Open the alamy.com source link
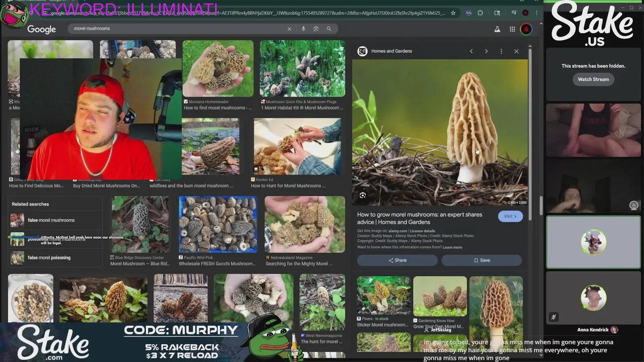The height and width of the screenshot is (362, 644). (x=397, y=231)
